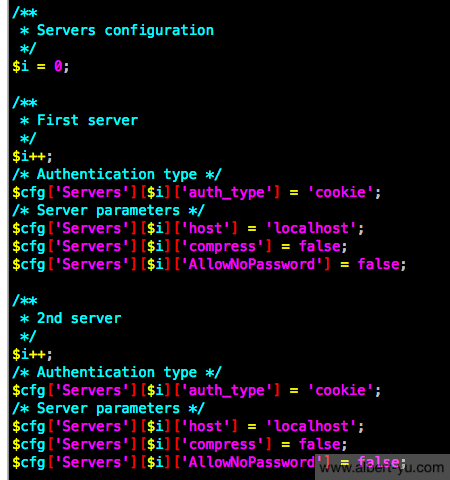Click the '$i++;' statement under 2nd server
450x480 pixels.
[32, 354]
